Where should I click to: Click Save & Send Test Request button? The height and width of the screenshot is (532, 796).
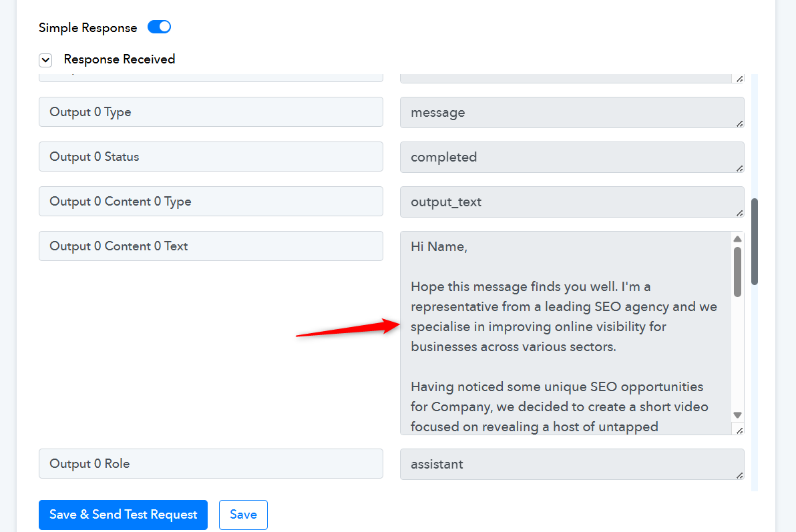click(123, 515)
